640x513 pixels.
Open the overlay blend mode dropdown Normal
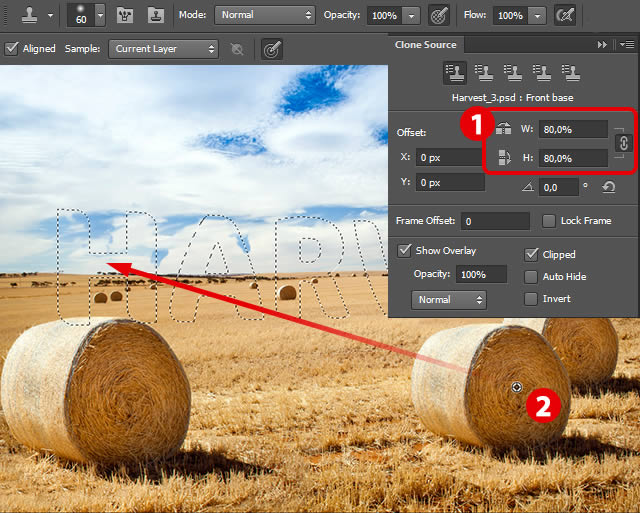pos(449,300)
